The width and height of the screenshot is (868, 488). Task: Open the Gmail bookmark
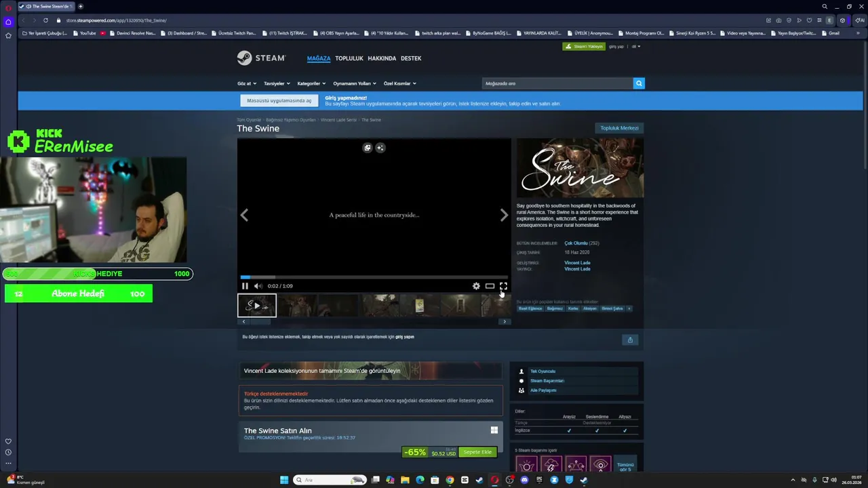click(830, 33)
